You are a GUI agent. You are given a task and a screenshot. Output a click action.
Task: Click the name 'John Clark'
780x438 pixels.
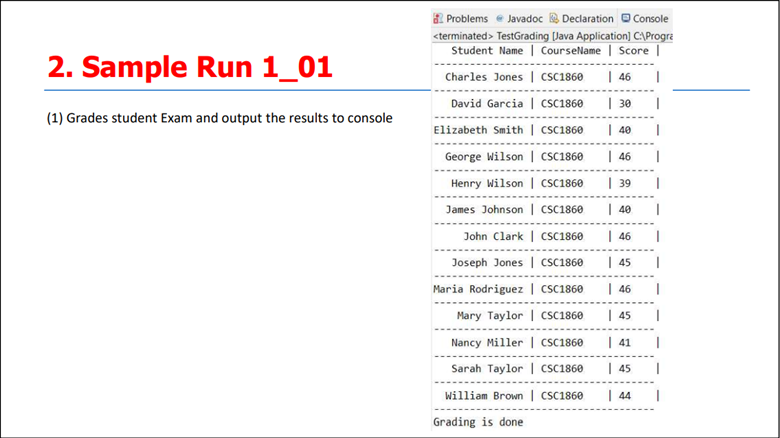493,236
